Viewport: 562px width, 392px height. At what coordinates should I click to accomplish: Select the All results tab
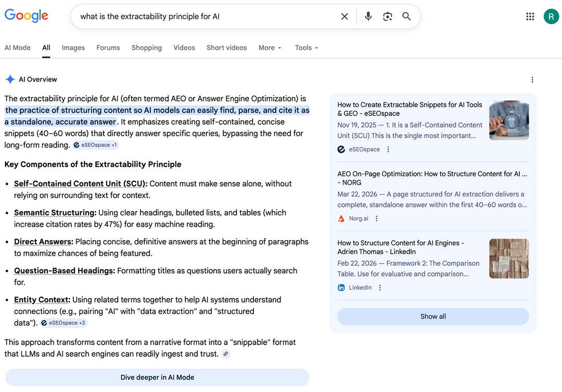pyautogui.click(x=46, y=48)
